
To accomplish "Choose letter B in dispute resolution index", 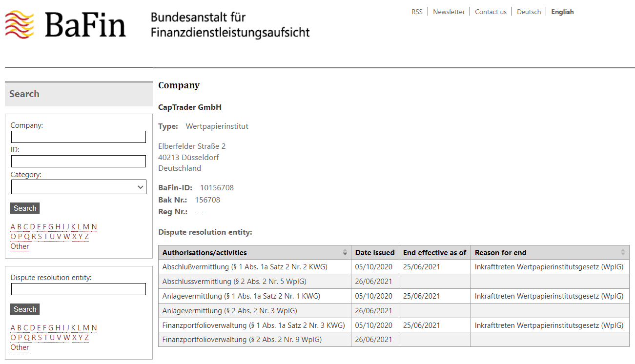I will (x=20, y=328).
